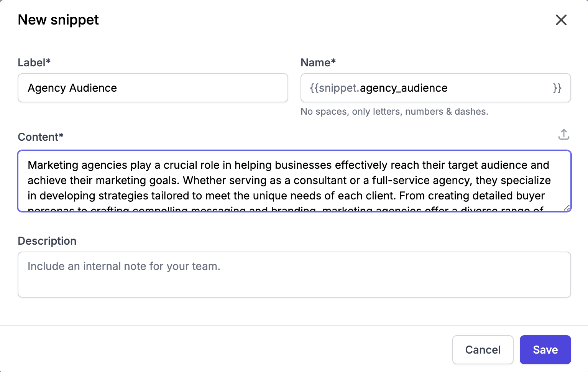Close the New snippet dialog with X

[561, 20]
